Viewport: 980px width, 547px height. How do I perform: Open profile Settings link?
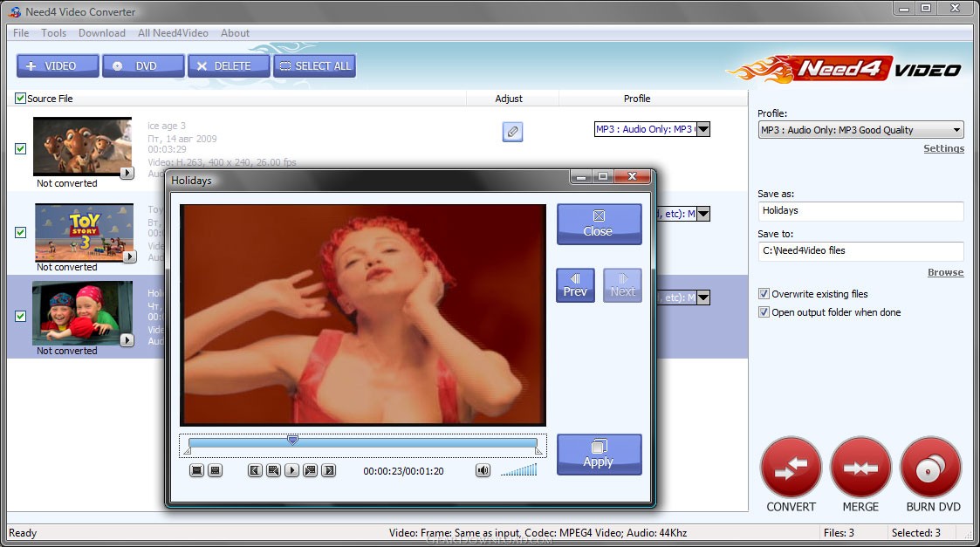(x=943, y=149)
